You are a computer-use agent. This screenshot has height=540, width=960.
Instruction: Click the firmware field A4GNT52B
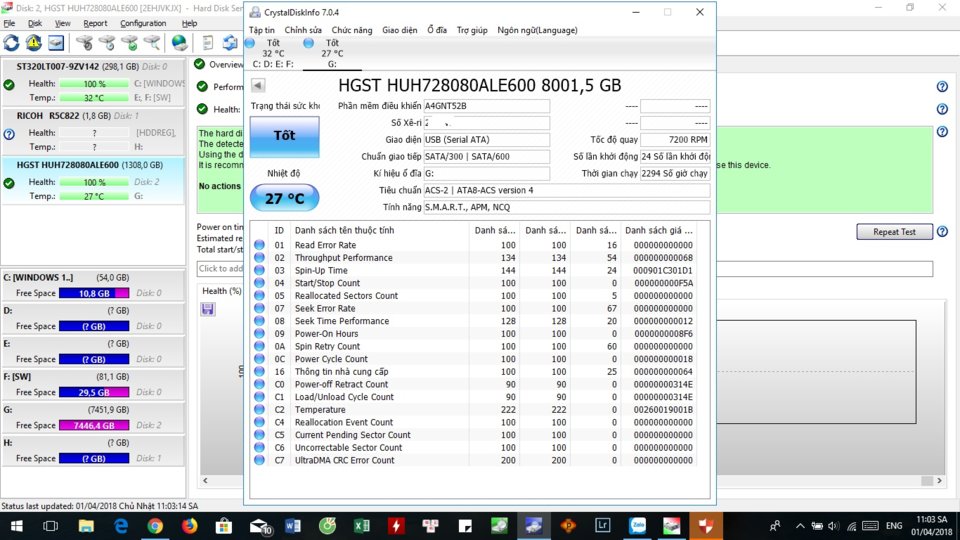(486, 106)
